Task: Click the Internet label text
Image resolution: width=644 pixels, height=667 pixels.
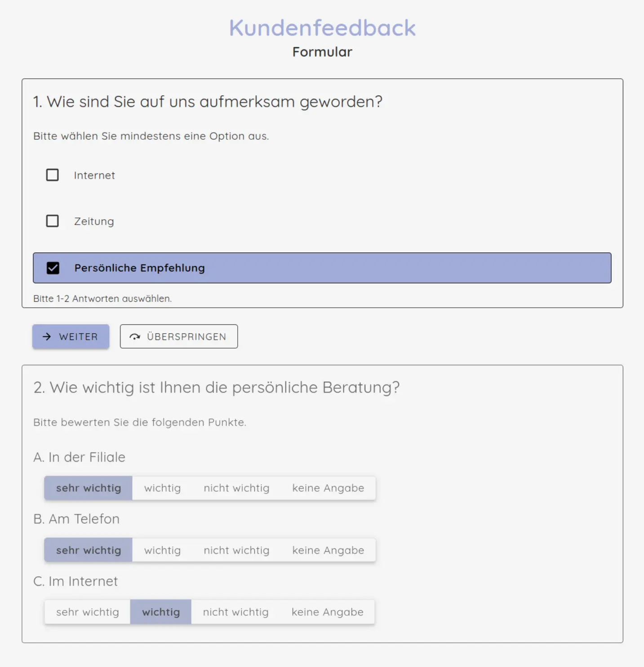Action: [94, 175]
